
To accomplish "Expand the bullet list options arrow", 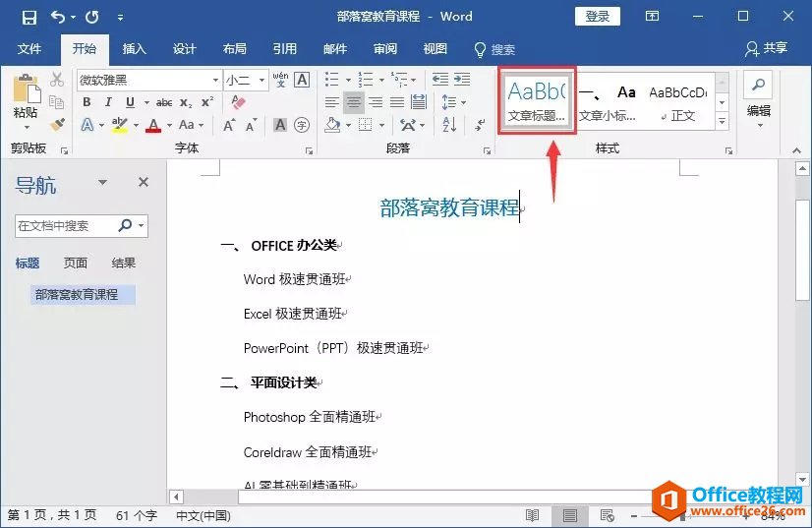I will point(348,81).
